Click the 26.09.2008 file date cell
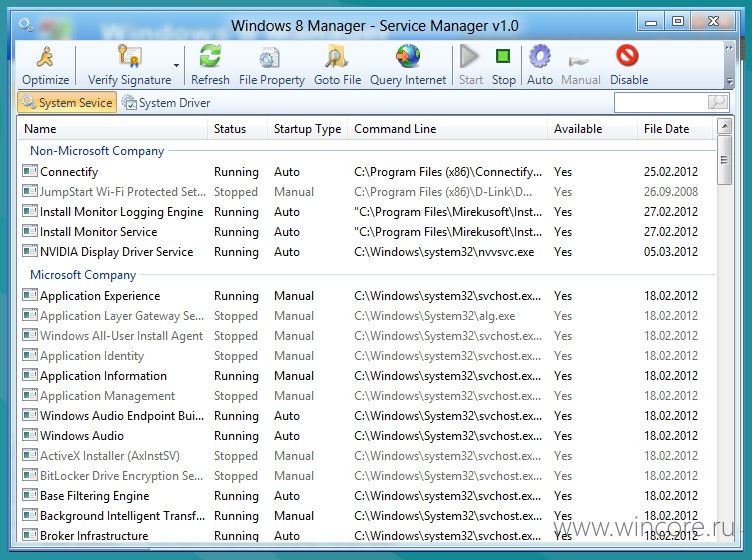This screenshot has width=752, height=560. point(670,192)
